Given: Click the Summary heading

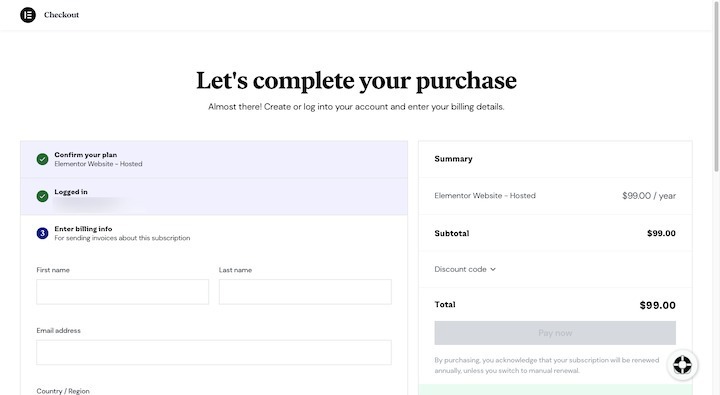Looking at the screenshot, I should [453, 159].
